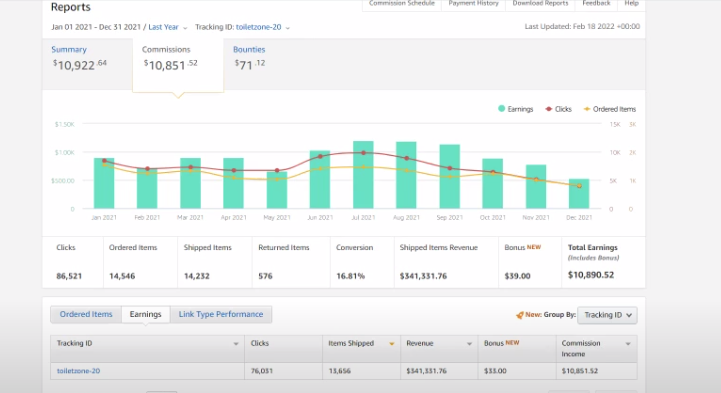Image resolution: width=721 pixels, height=393 pixels.
Task: Open the Help tab
Action: click(631, 4)
